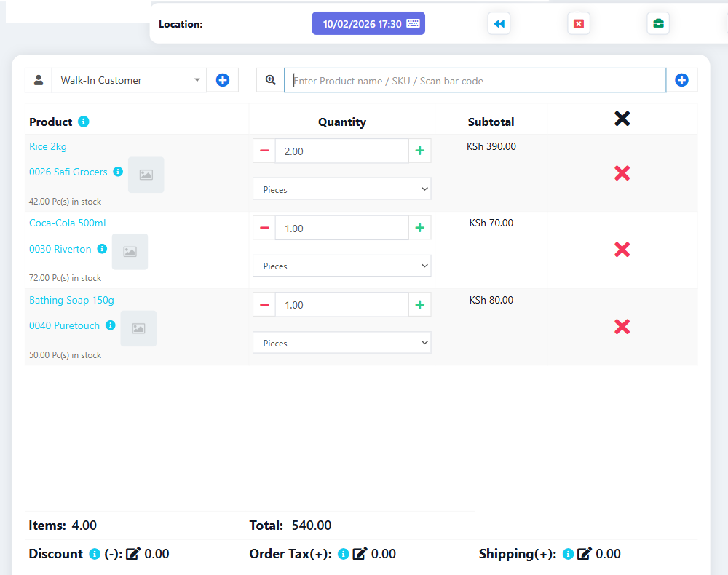Remove Rice 2kg row with red X
Viewport: 728px width, 575px height.
(x=622, y=173)
